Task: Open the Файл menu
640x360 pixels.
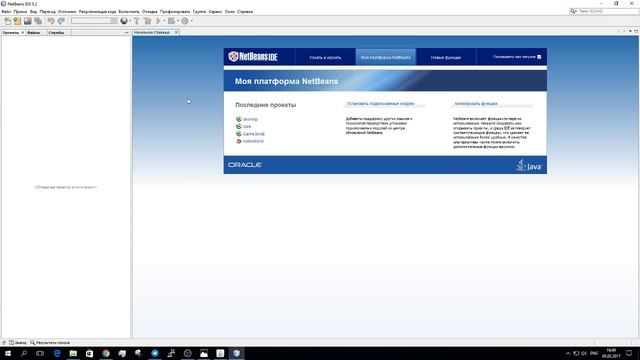Action: click(6, 12)
